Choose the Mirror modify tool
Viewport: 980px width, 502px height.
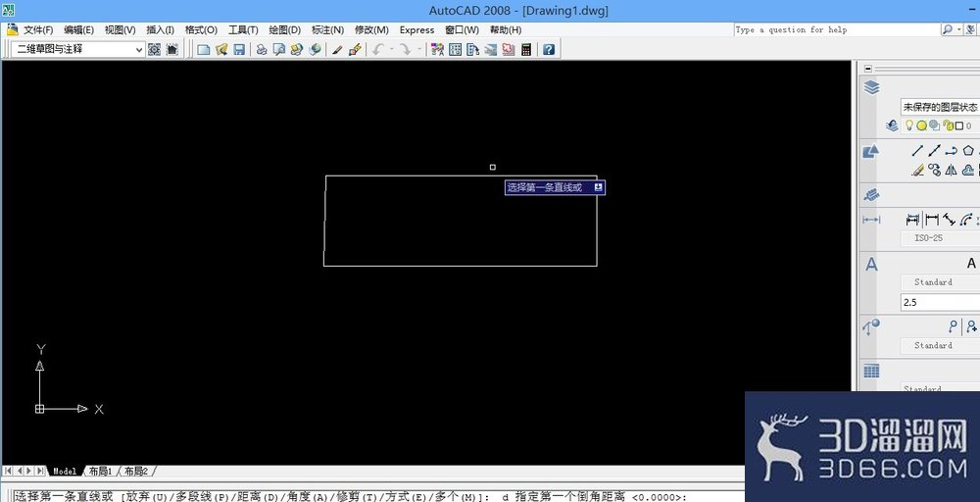coord(952,170)
